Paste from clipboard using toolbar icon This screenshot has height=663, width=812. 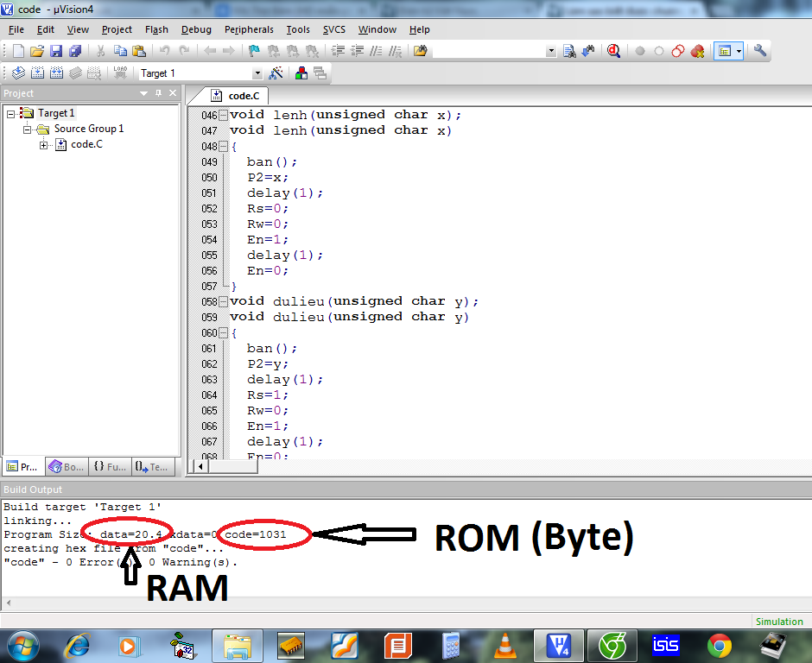(139, 51)
